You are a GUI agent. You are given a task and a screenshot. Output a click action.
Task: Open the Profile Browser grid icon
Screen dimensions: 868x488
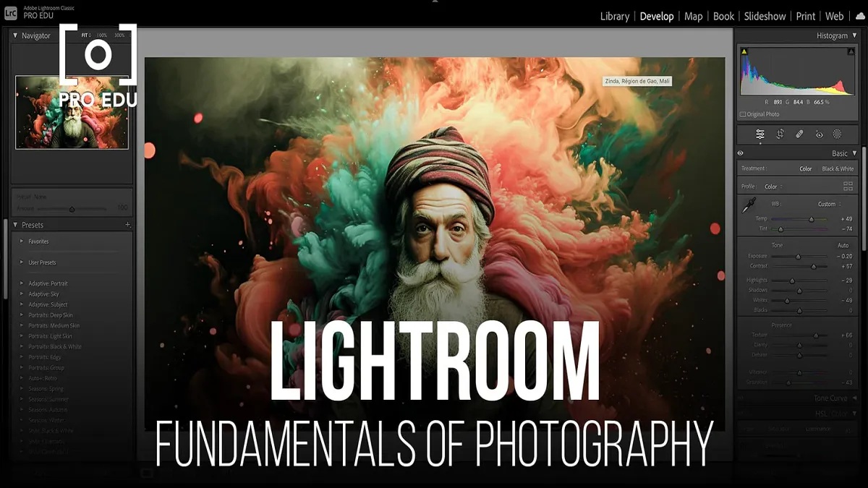[x=848, y=186]
